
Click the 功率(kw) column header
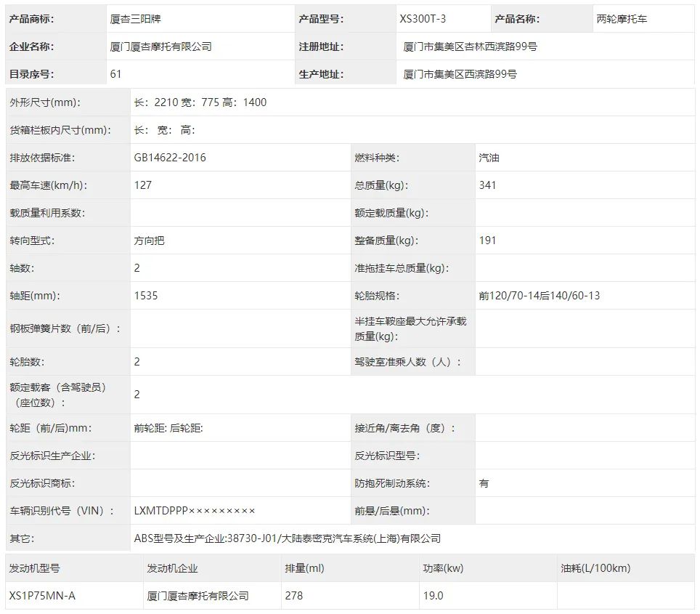[443, 568]
